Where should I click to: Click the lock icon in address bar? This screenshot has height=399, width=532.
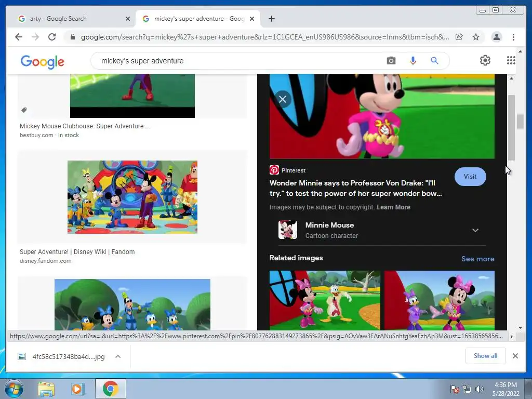point(72,37)
